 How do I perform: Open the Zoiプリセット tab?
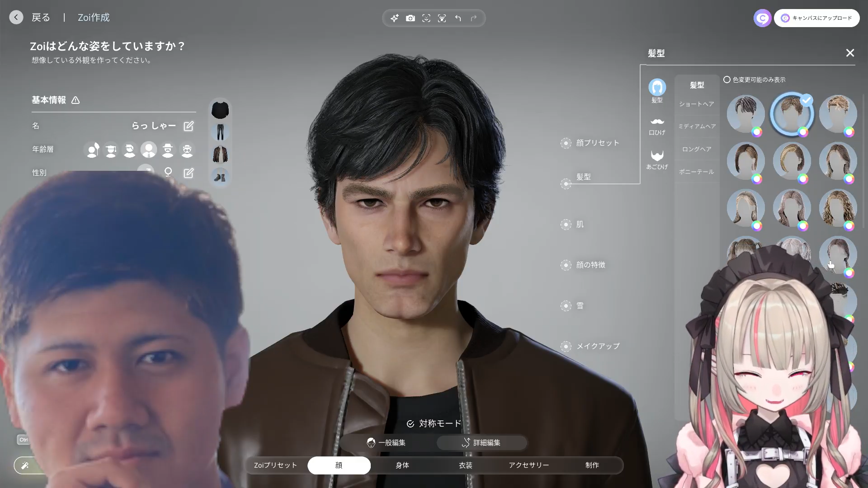click(x=276, y=465)
